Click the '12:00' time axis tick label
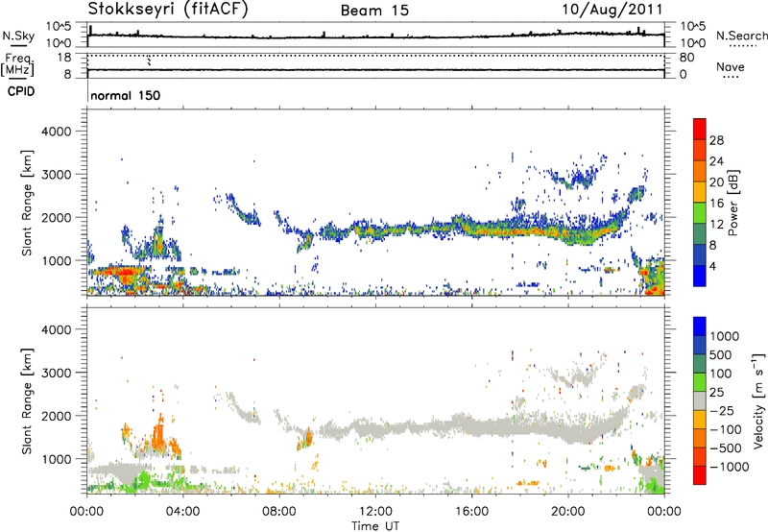The image size is (768, 532). tap(375, 512)
